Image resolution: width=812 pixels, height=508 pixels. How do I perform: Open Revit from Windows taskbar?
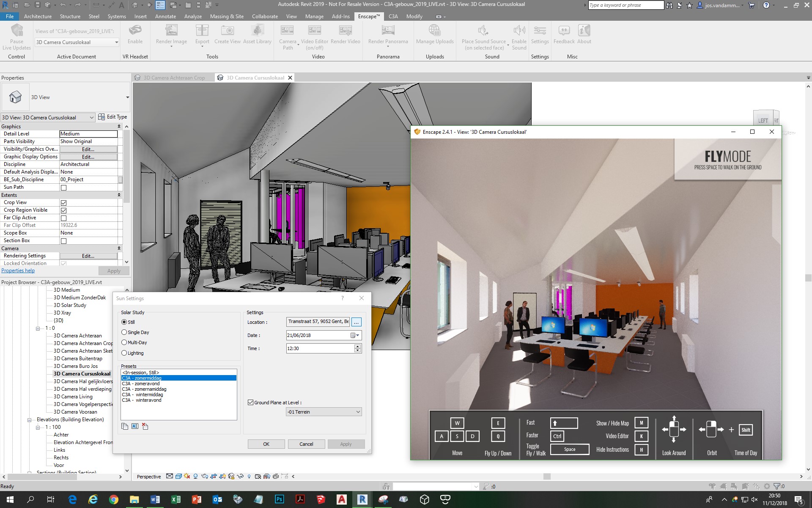pos(362,500)
